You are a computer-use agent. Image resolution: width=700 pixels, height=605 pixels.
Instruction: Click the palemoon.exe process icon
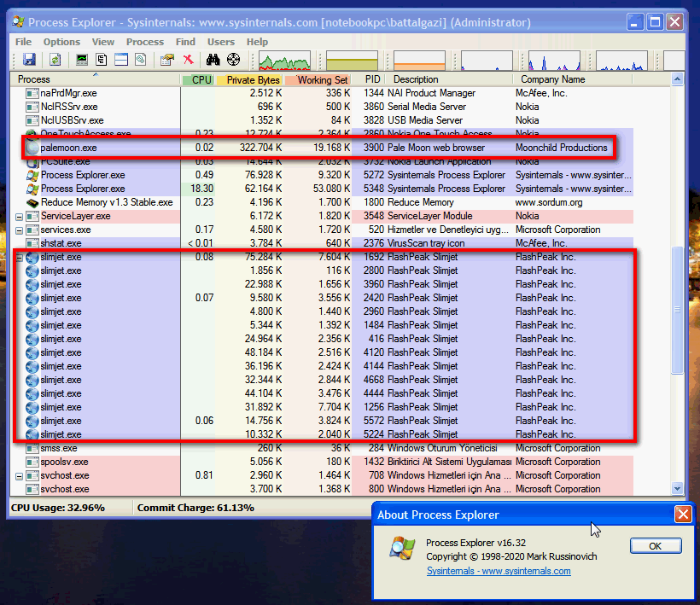(32, 148)
